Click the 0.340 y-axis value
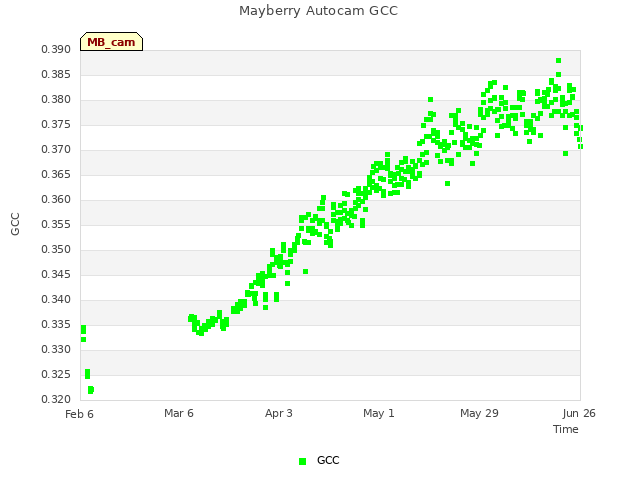The width and height of the screenshot is (640, 480). (x=56, y=299)
